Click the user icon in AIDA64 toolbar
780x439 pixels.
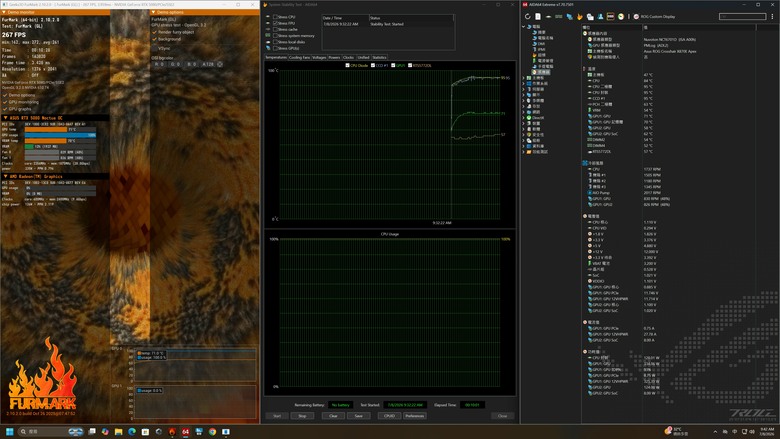600,16
